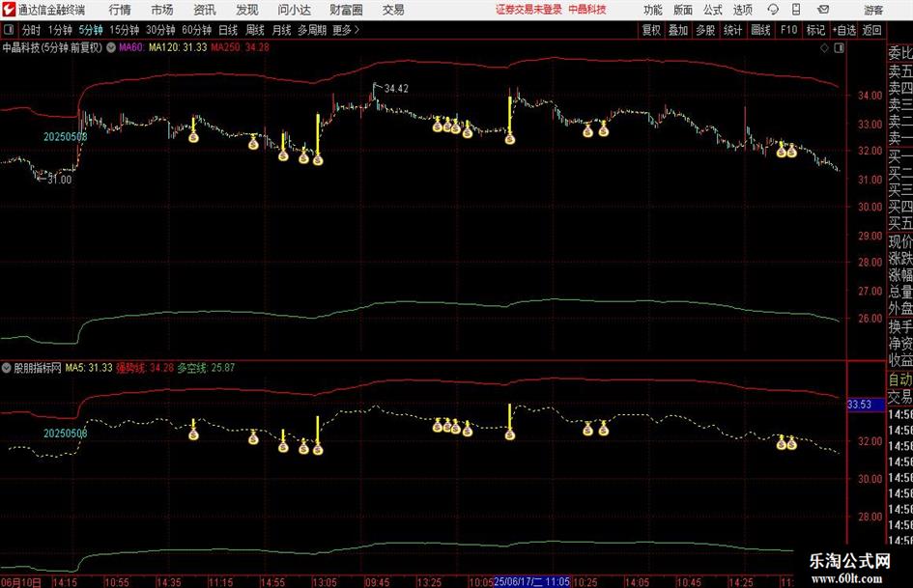This screenshot has width=913, height=588.
Task: Click the 多股 multi-stock button
Action: pyautogui.click(x=705, y=30)
